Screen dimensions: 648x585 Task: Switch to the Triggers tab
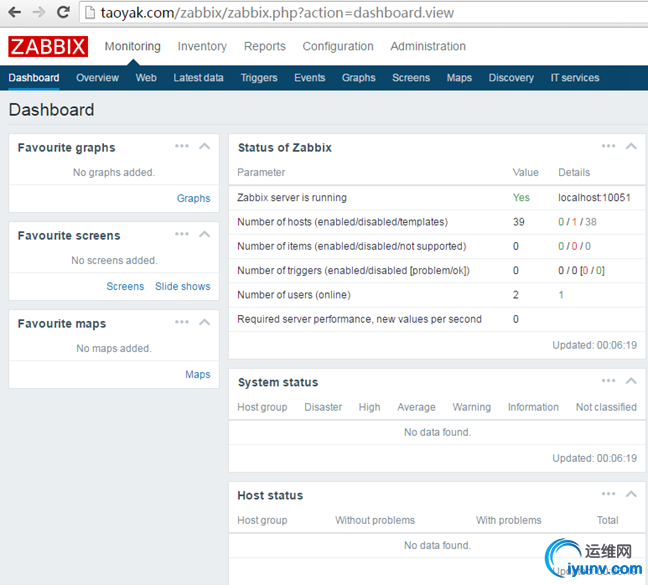click(x=259, y=78)
